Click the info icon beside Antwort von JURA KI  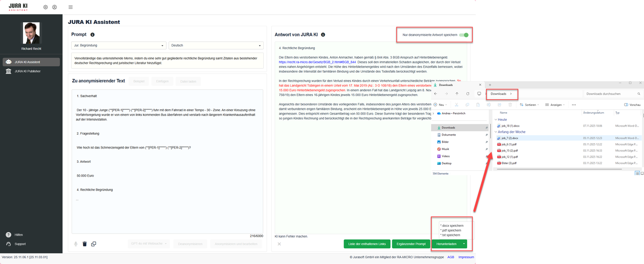point(323,35)
